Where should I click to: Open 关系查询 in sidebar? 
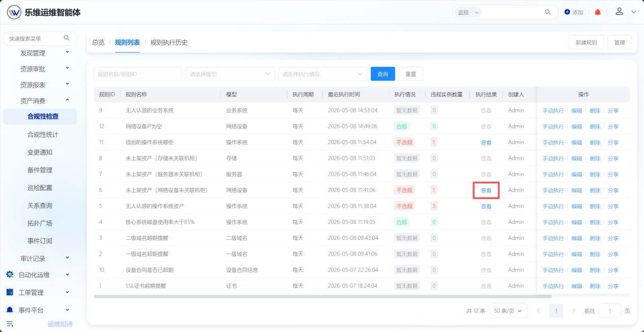pos(40,206)
